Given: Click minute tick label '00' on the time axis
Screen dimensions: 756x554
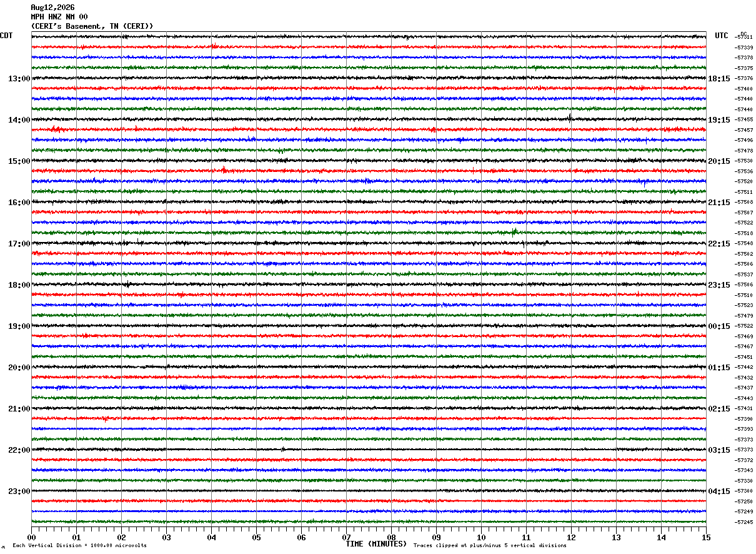Looking at the screenshot, I should tap(31, 537).
